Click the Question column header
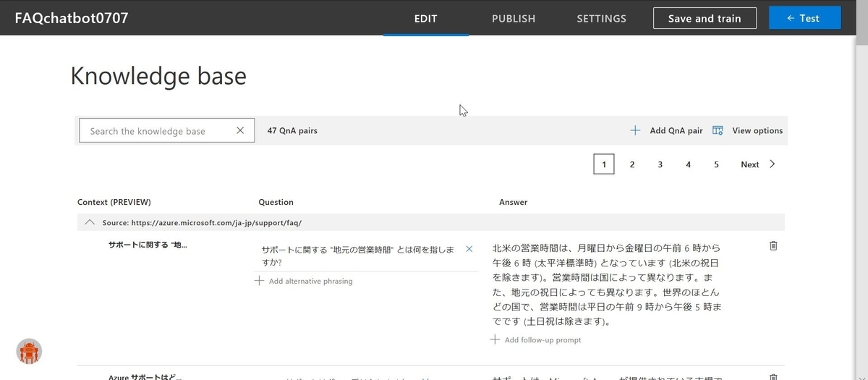Viewport: 868px width, 380px height. [276, 203]
